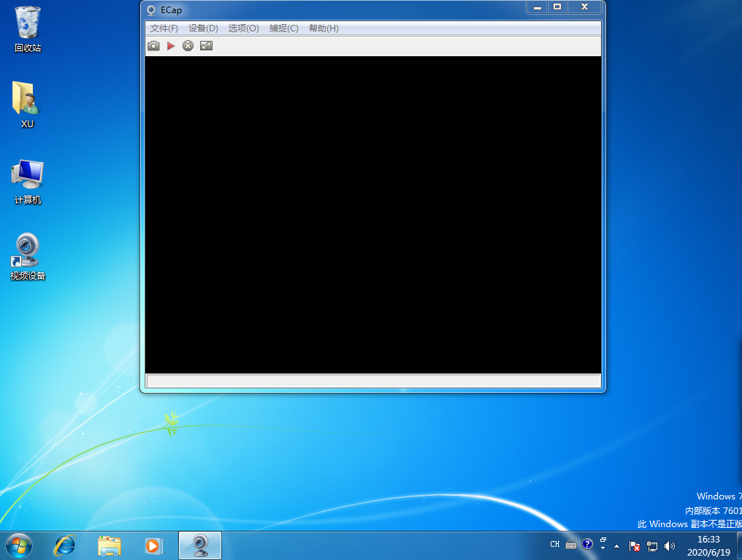Viewport: 742px width, 560px height.
Task: Click the camera snapshot icon in ECap toolbar
Action: click(x=153, y=46)
